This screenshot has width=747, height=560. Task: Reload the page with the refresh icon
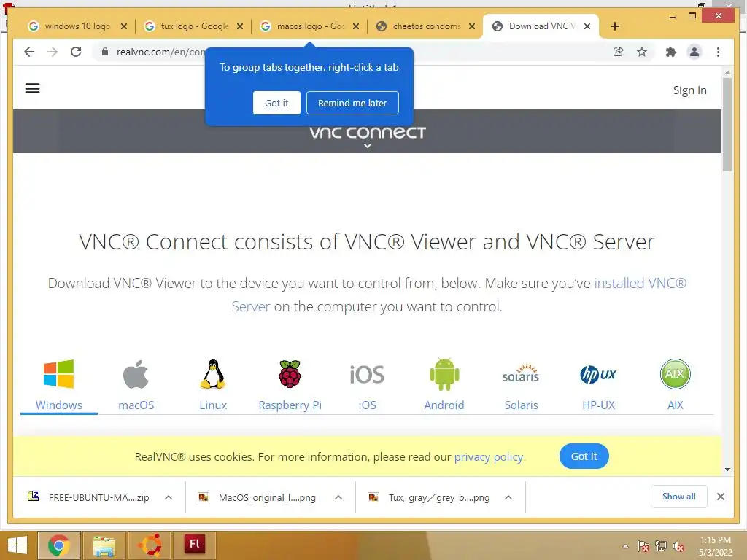point(76,52)
